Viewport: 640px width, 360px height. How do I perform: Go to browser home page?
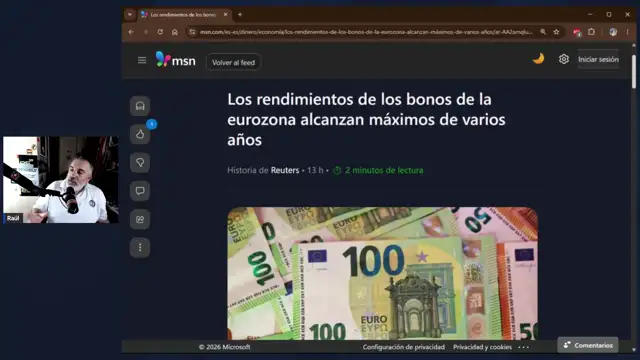[175, 32]
